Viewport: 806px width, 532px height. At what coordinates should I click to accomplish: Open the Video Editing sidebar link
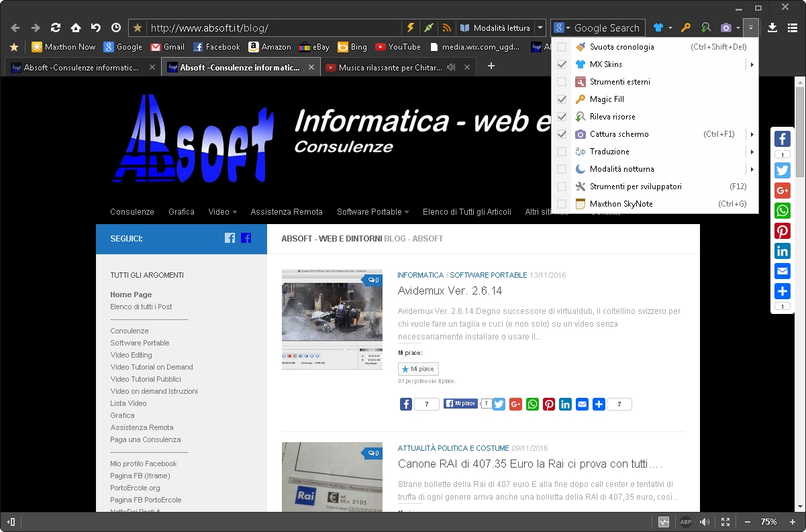(131, 355)
